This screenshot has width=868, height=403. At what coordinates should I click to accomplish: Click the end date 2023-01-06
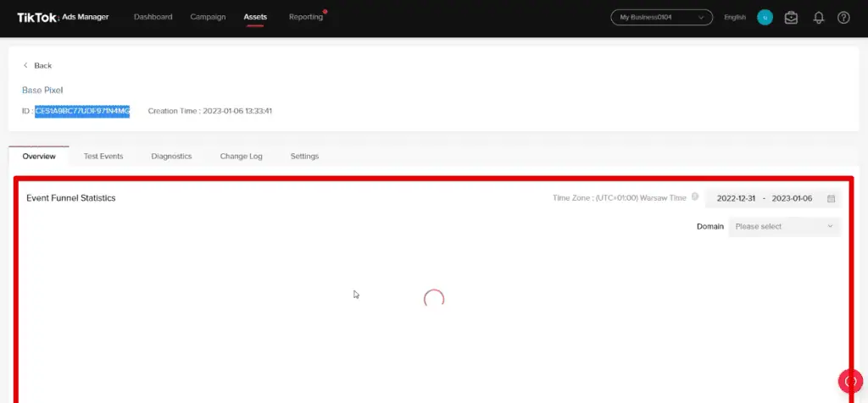792,198
